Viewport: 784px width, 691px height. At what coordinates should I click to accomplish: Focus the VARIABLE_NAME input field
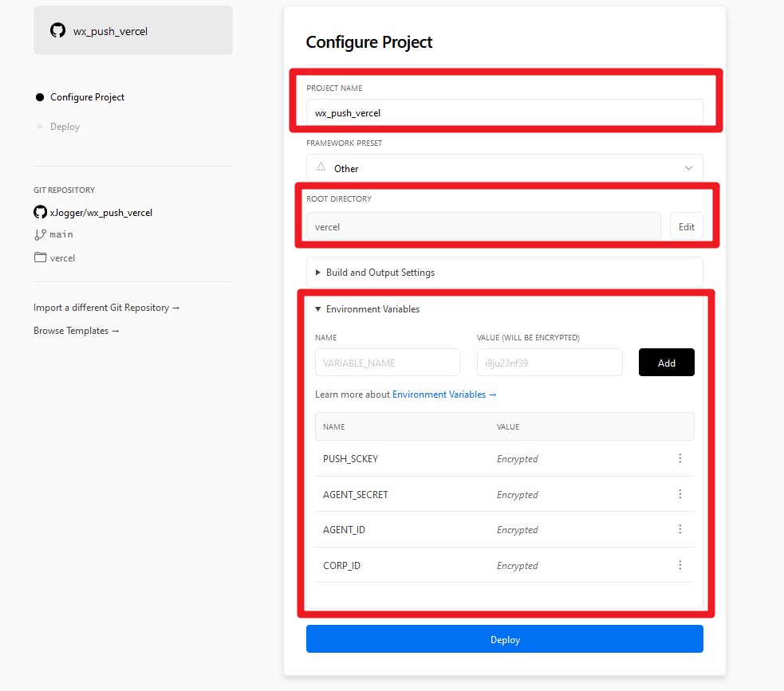coord(388,363)
